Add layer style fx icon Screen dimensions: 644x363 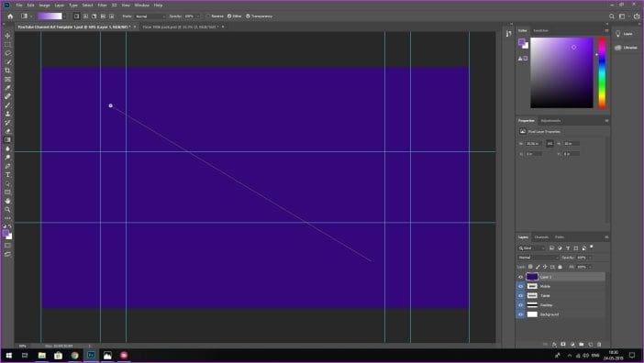pyautogui.click(x=554, y=344)
